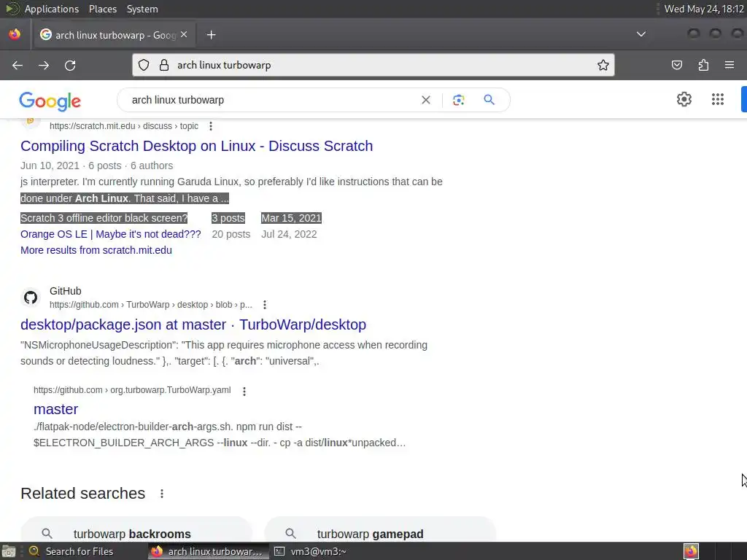The width and height of the screenshot is (747, 560).
Task: Open the Firefox hamburger menu
Action: tap(729, 65)
